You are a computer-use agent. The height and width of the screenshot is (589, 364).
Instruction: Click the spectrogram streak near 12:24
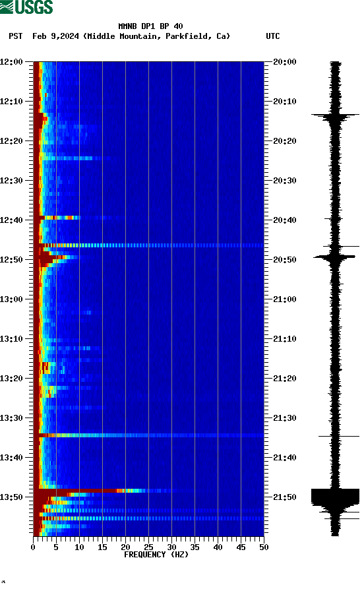pyautogui.click(x=68, y=158)
